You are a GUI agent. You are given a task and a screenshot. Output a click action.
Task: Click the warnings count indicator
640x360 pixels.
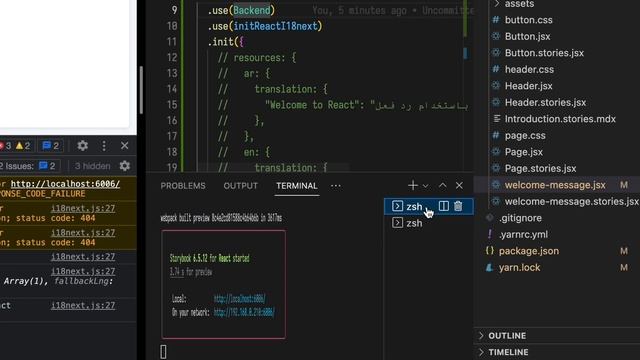point(23,146)
